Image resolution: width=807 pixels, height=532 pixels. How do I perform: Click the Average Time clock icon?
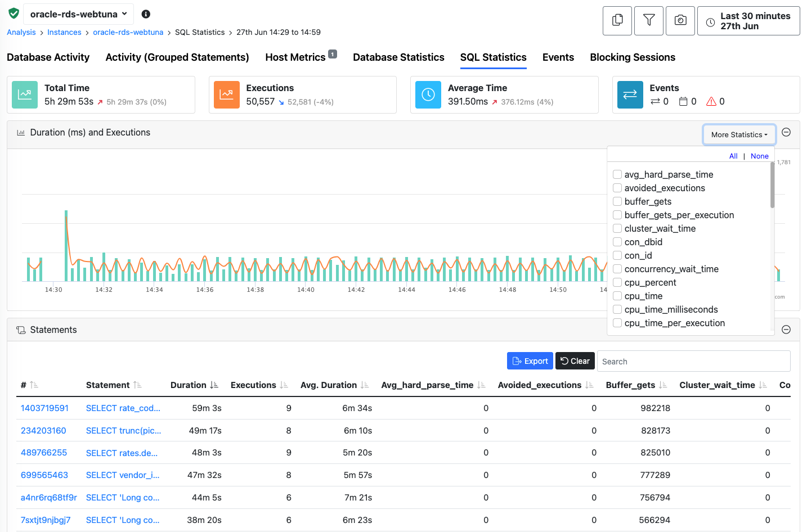point(428,94)
